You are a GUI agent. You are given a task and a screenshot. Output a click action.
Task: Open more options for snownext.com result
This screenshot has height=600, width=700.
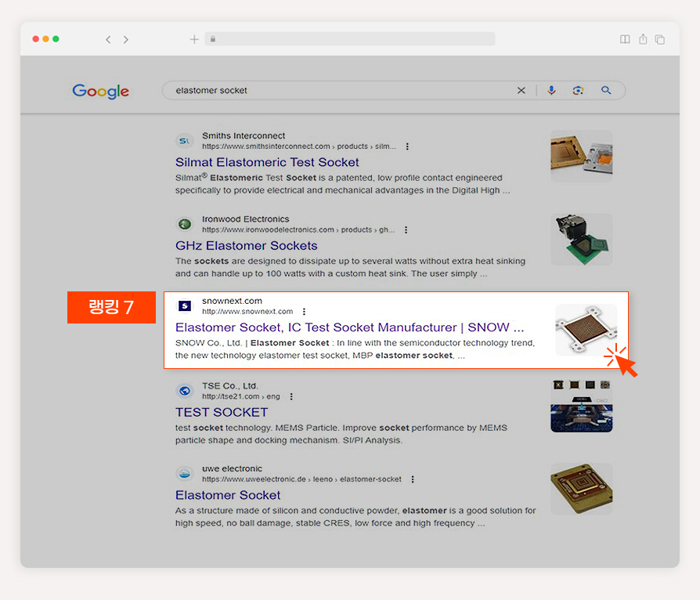[x=304, y=312]
